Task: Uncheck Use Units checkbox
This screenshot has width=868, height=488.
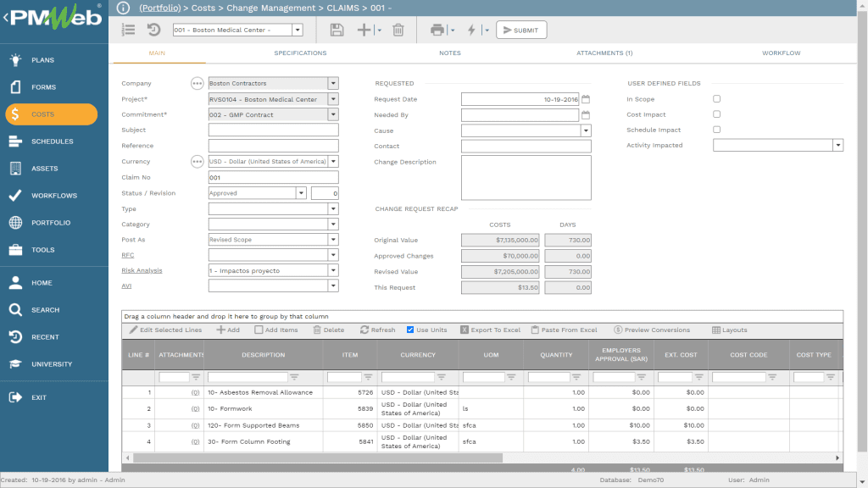Action: pos(410,330)
